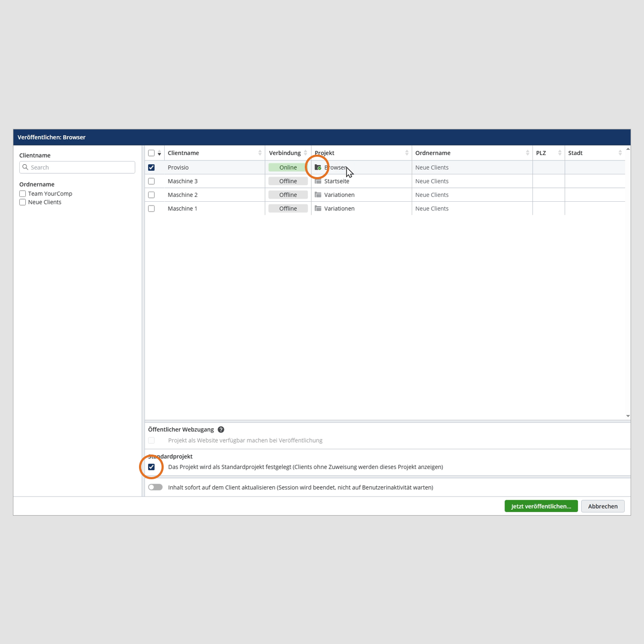Viewport: 644px width, 644px height.
Task: Uncheck the Standardprojekt checkbox
Action: pyautogui.click(x=151, y=467)
